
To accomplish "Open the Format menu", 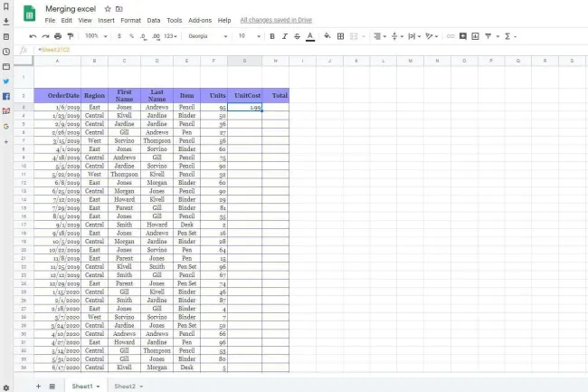I will 130,20.
